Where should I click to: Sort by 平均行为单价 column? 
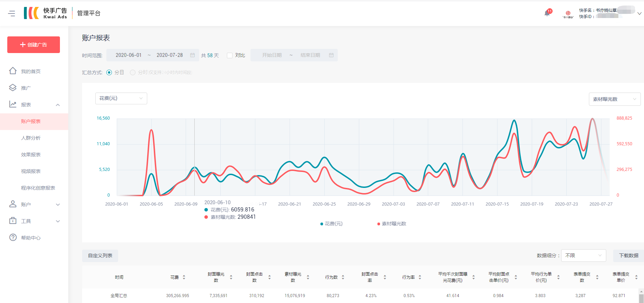coord(558,277)
